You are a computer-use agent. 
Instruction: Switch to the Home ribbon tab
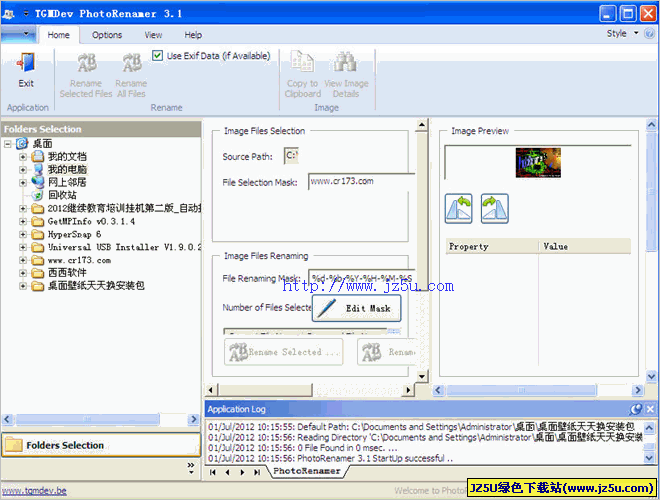(59, 35)
